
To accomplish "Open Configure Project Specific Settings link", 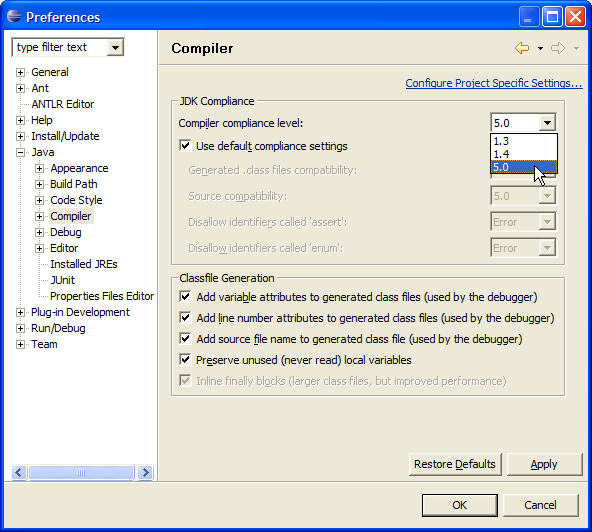I will pyautogui.click(x=494, y=83).
